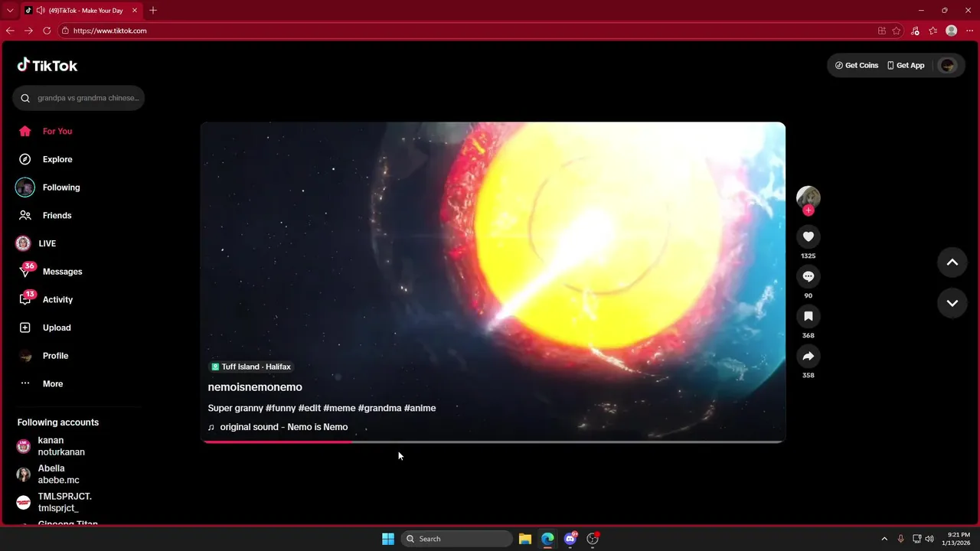Open account avatar menu in TikTok header
The height and width of the screenshot is (551, 980).
pos(948,65)
